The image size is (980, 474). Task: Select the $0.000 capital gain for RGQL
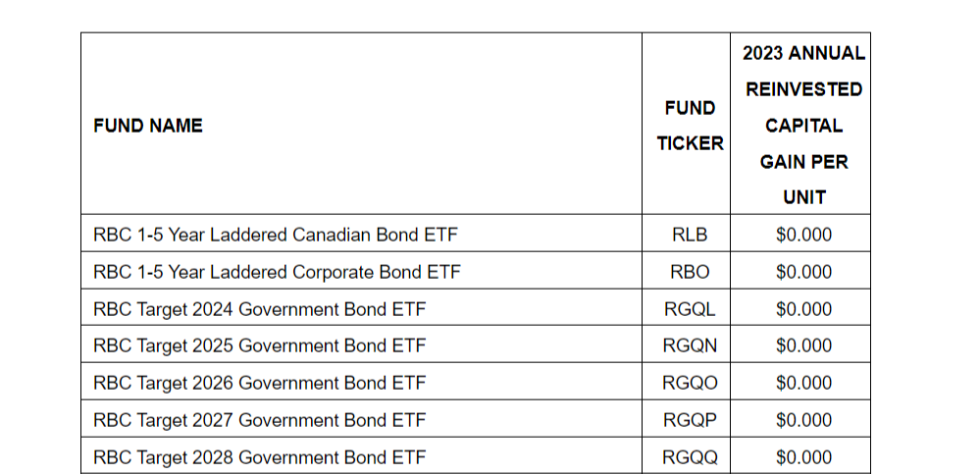click(x=803, y=309)
